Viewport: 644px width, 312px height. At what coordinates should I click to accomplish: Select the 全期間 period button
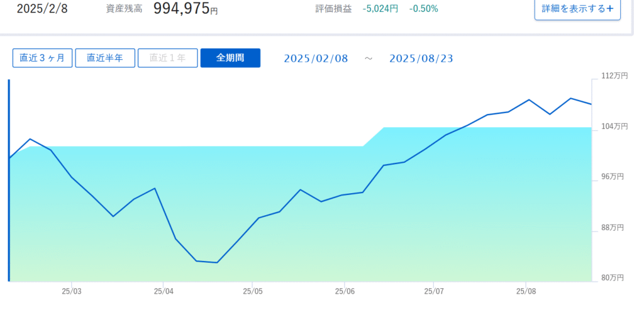point(230,58)
